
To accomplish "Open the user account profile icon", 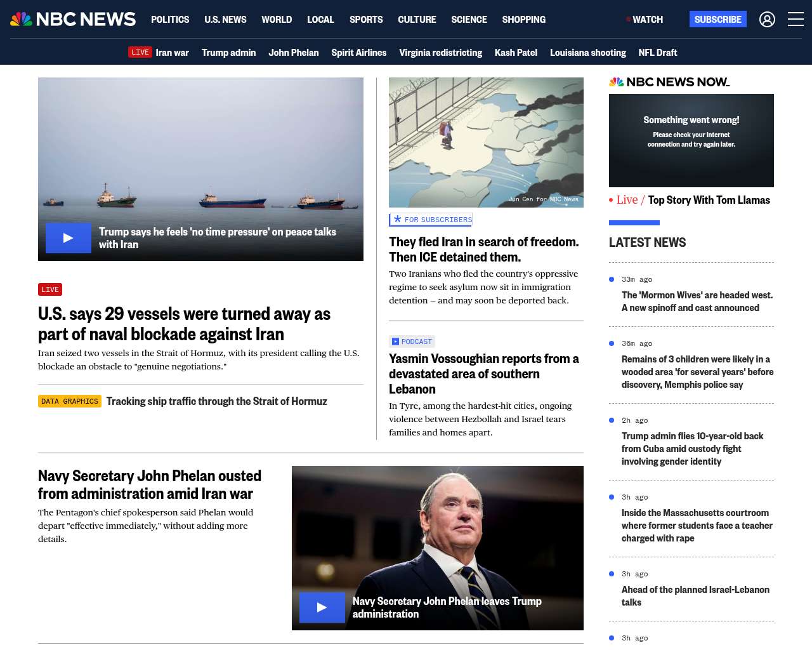I will tap(767, 20).
